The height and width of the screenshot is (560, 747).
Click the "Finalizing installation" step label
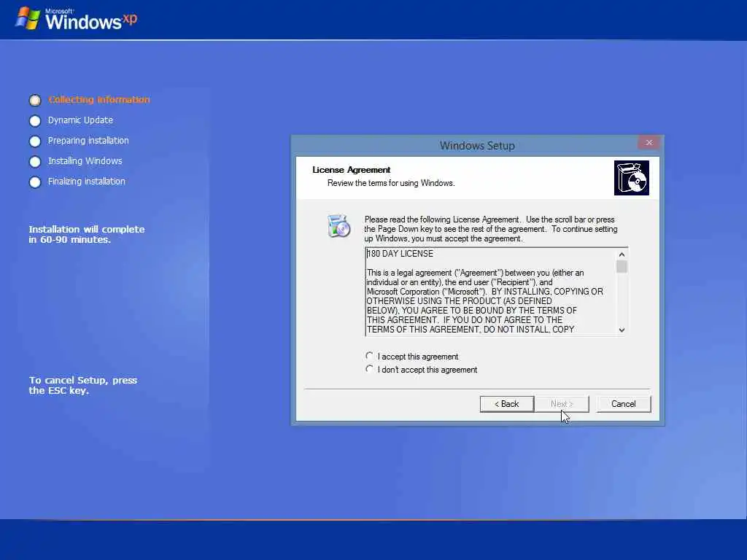pyautogui.click(x=87, y=182)
